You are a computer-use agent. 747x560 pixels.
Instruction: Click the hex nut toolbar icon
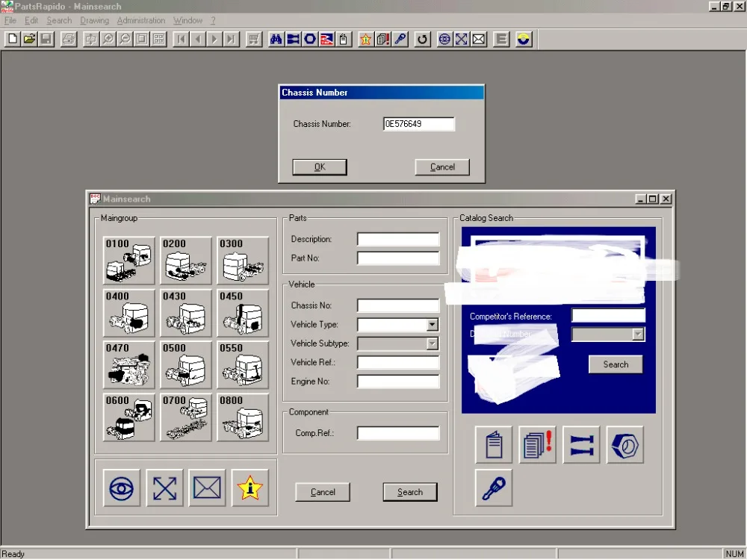[x=310, y=39]
